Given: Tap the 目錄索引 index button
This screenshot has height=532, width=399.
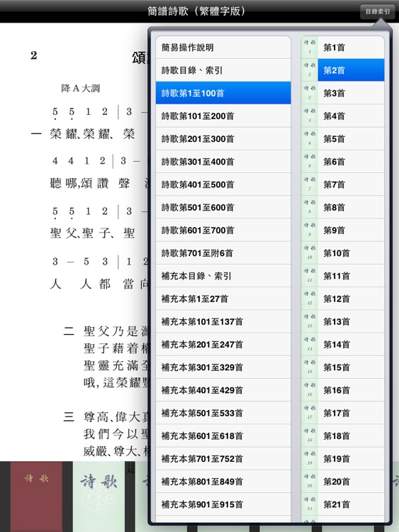Looking at the screenshot, I should (377, 11).
